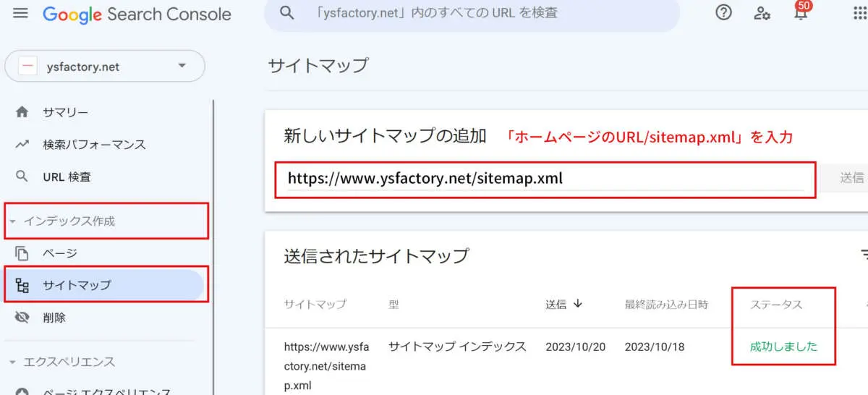Click the 型 column header
Viewport: 868px width, 395px height.
click(394, 305)
